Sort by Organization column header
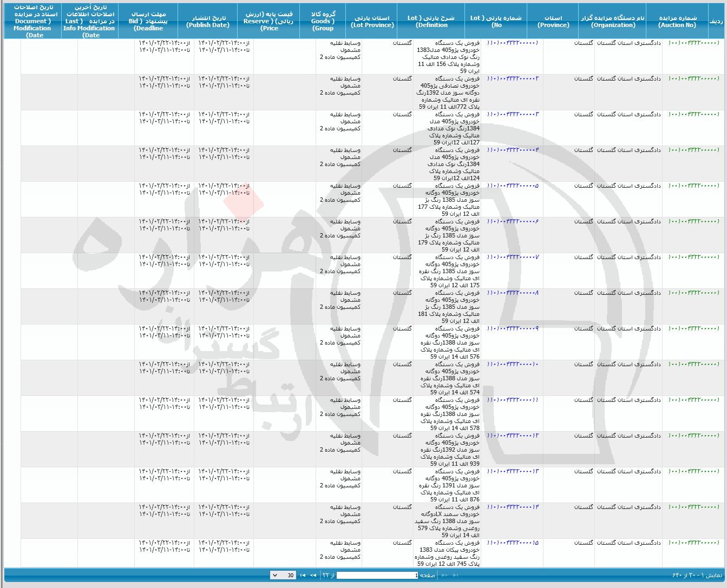Viewport: 727px width, 588px height. [x=613, y=21]
